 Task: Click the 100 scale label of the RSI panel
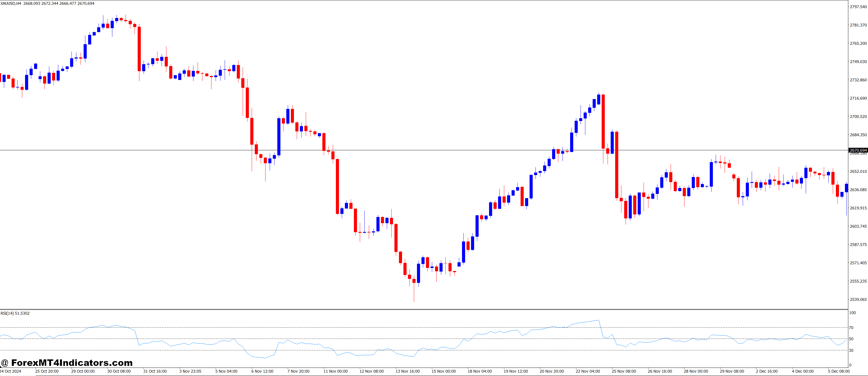[853, 313]
